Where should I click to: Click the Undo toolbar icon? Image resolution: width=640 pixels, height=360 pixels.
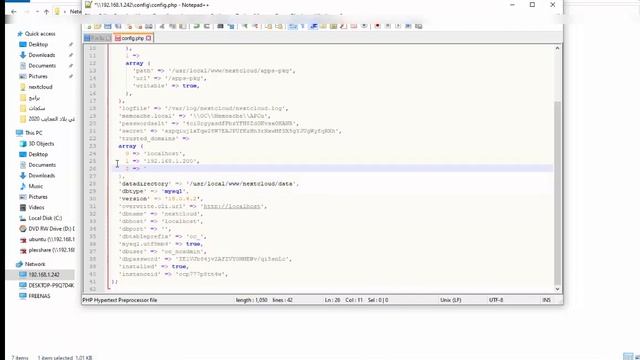197,26
